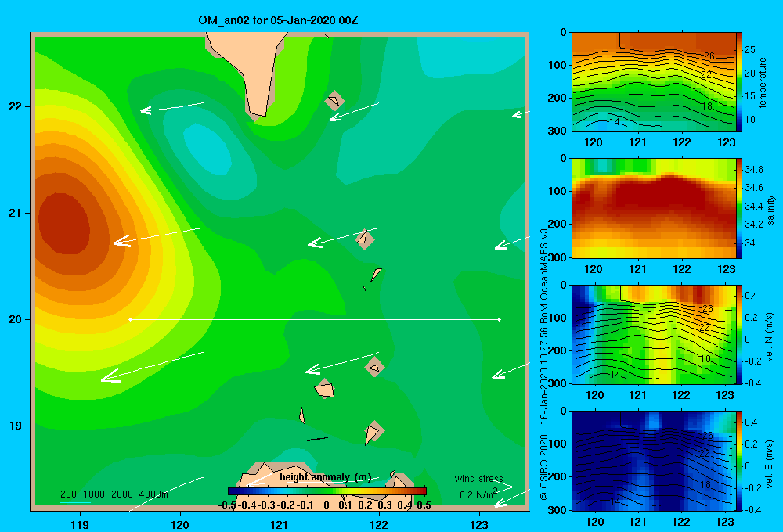This screenshot has width=783, height=532.
Task: Select the "height anomaly (m)" label
Action: (326, 477)
